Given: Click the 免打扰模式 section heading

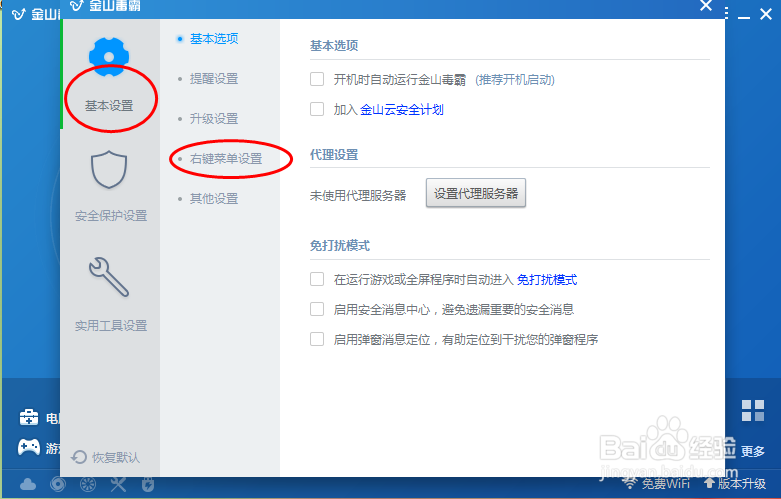Looking at the screenshot, I should (x=340, y=246).
